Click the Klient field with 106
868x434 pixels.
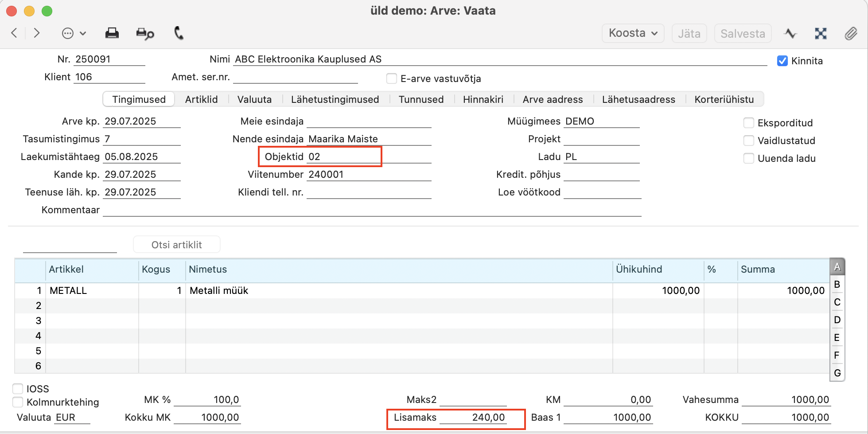(109, 77)
